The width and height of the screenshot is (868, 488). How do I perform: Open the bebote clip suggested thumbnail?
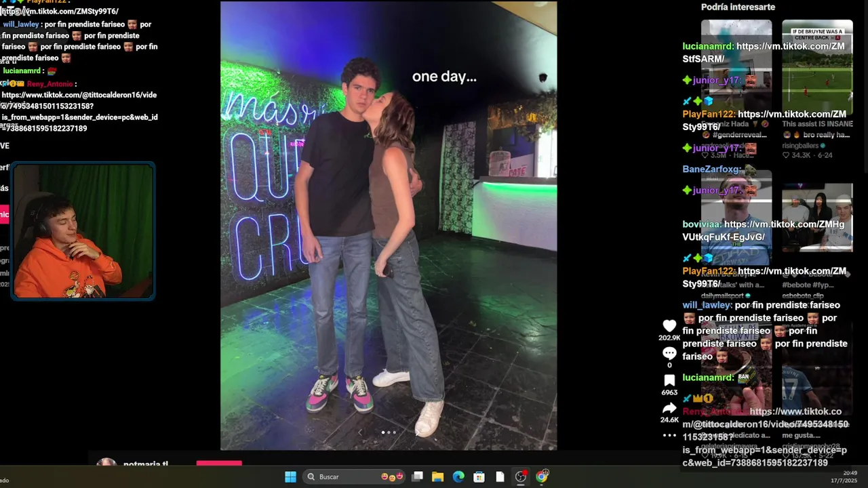pyautogui.click(x=817, y=218)
